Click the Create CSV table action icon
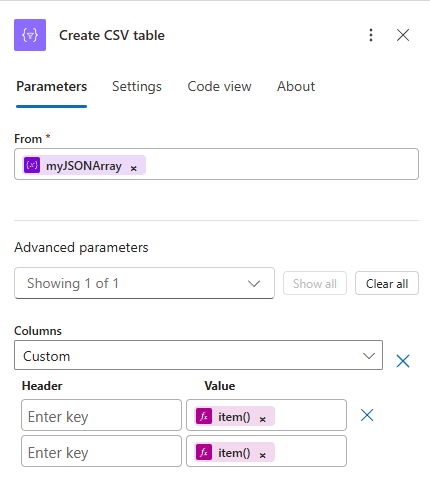Viewport: 430px width, 500px height. click(x=30, y=35)
